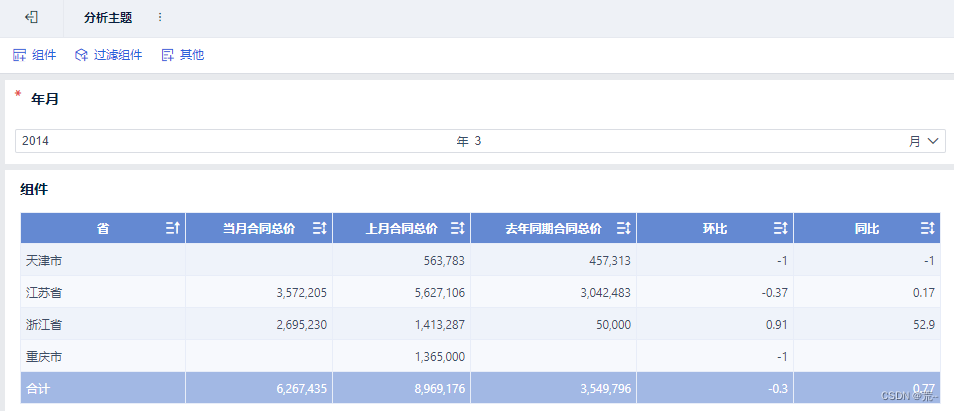Sort by 去年同期合同总价 column icon
954x411 pixels.
pyautogui.click(x=624, y=229)
